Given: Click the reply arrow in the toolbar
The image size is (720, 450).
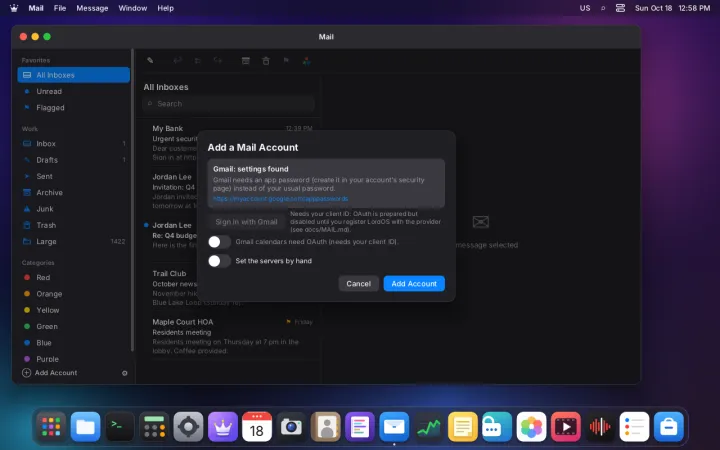Looking at the screenshot, I should [x=177, y=61].
